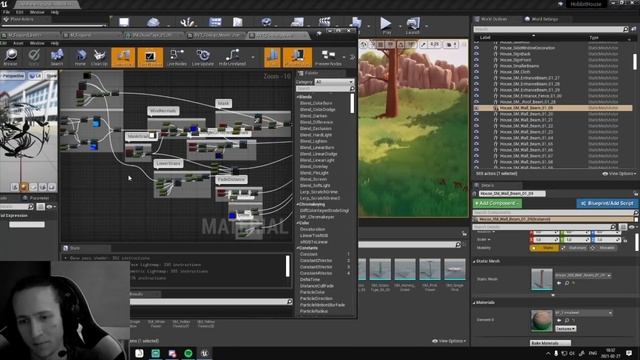Click the Search icon in material editor toolbar

[57, 57]
